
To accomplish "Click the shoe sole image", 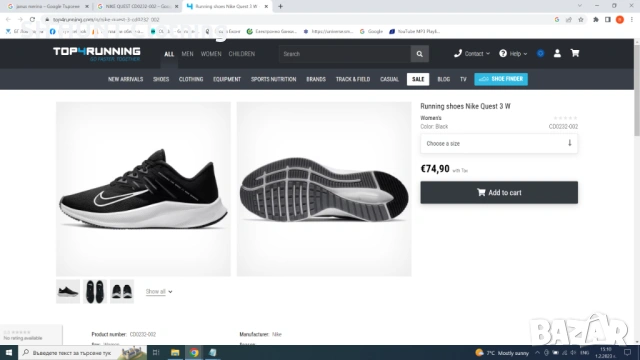I will (324, 189).
